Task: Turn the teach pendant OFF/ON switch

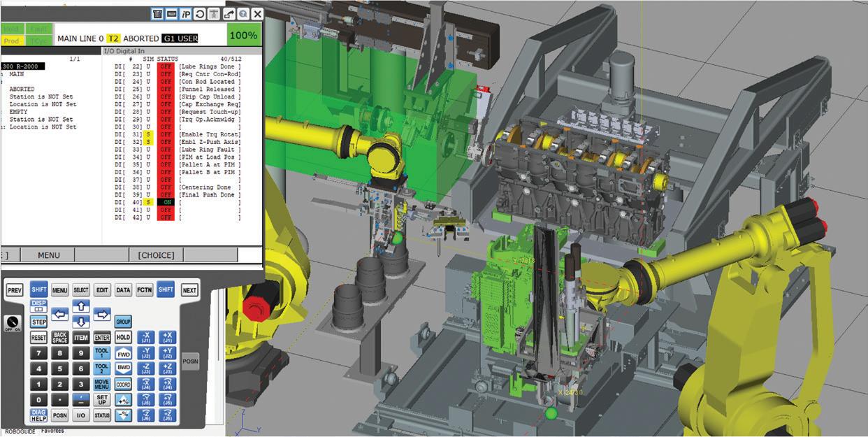Action: coord(13,323)
